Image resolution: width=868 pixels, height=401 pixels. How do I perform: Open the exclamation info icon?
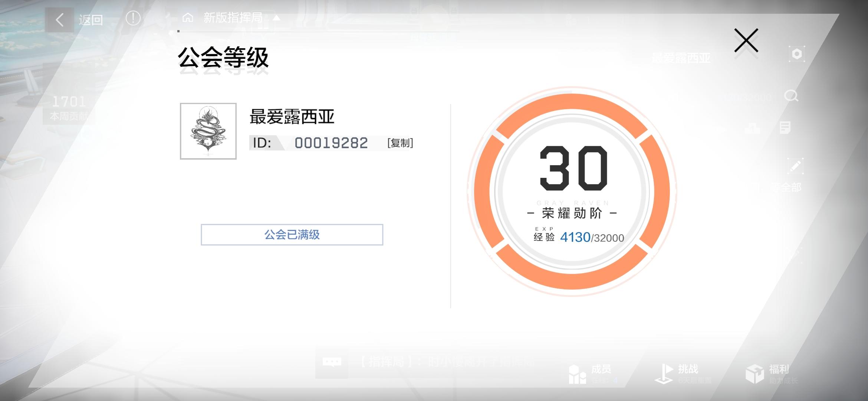(133, 18)
